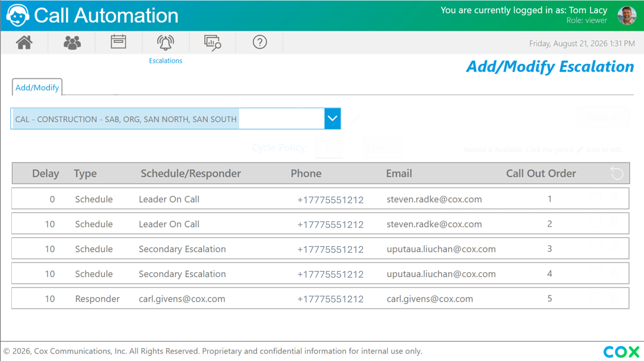Select Secondary Escalation in order 4 row
This screenshot has width=644, height=361.
182,274
